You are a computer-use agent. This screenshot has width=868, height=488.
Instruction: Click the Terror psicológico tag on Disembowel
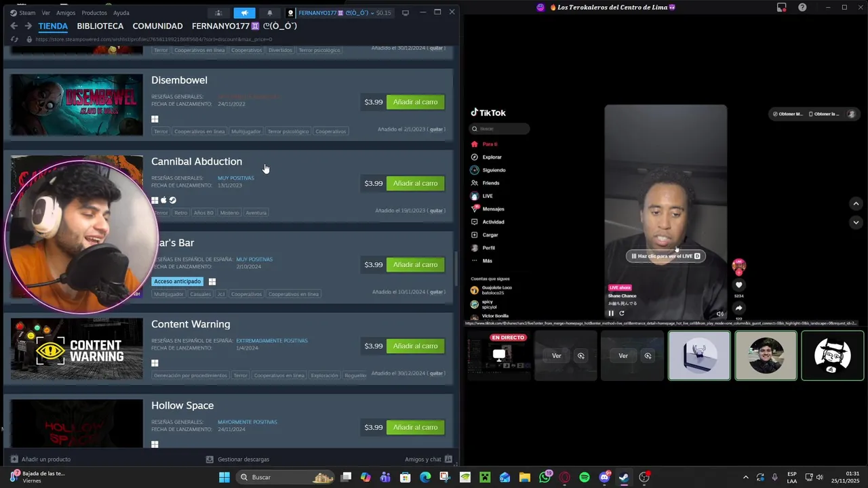[x=288, y=131]
